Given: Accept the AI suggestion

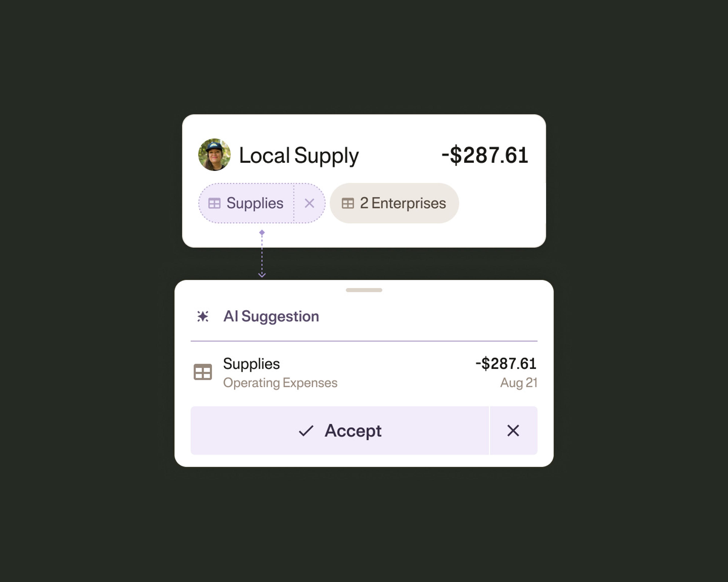Looking at the screenshot, I should tap(340, 430).
